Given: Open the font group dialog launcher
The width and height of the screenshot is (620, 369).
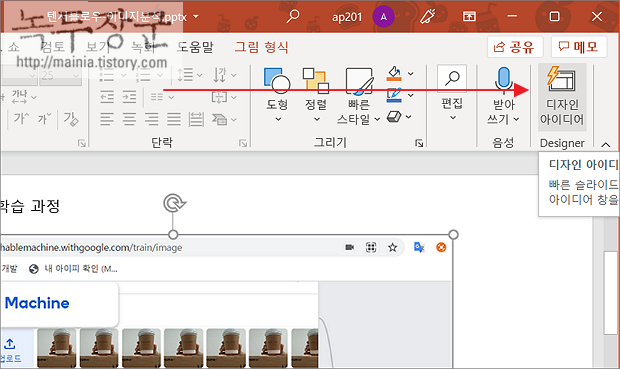Looking at the screenshot, I should [x=81, y=143].
